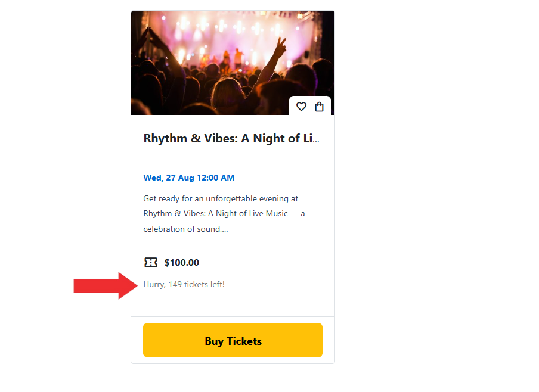Click 'Get ready for an unforgettable evening' text
The image size is (539, 392).
[x=221, y=198]
